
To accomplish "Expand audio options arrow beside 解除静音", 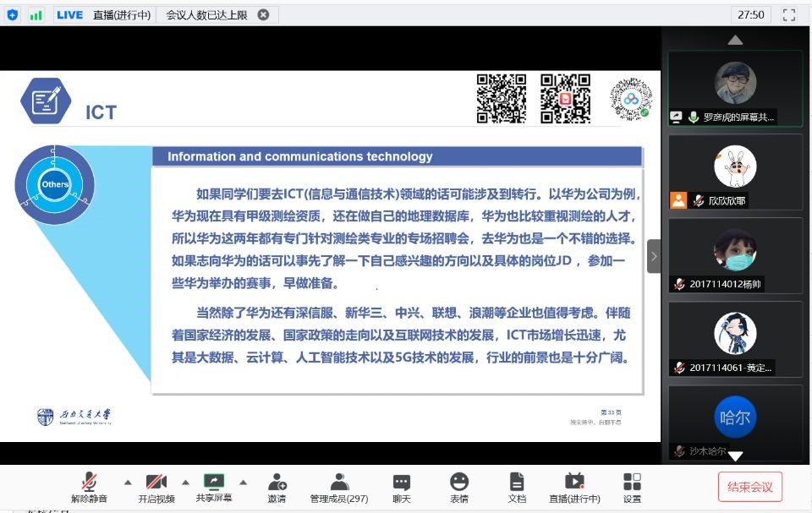I will click(x=128, y=483).
